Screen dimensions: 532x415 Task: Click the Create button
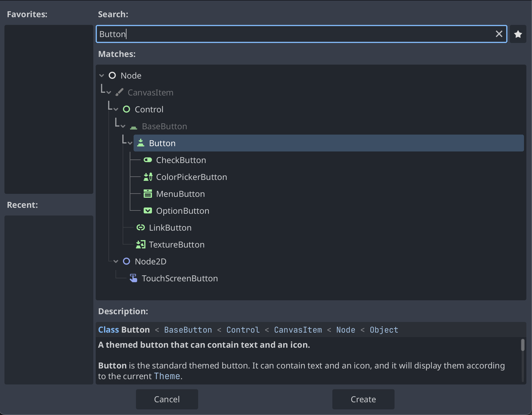tap(363, 399)
